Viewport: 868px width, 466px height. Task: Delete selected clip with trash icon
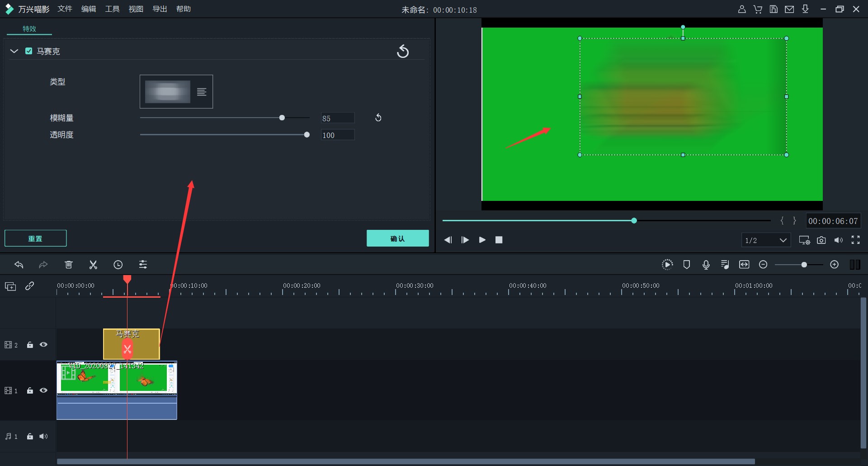(x=69, y=265)
